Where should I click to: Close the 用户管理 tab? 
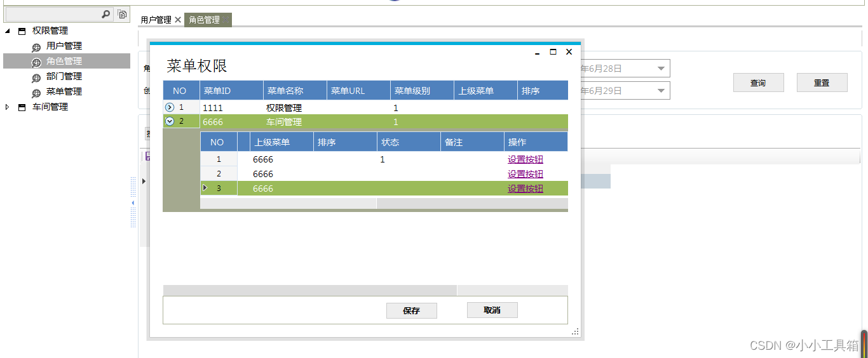click(178, 20)
